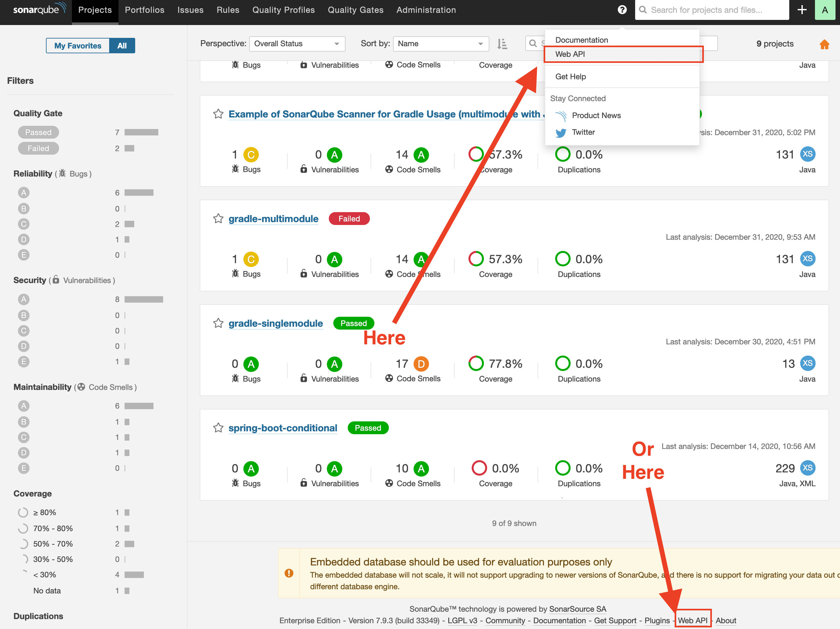Open the Sort by Name dropdown
Image resolution: width=840 pixels, height=629 pixels.
coord(441,44)
